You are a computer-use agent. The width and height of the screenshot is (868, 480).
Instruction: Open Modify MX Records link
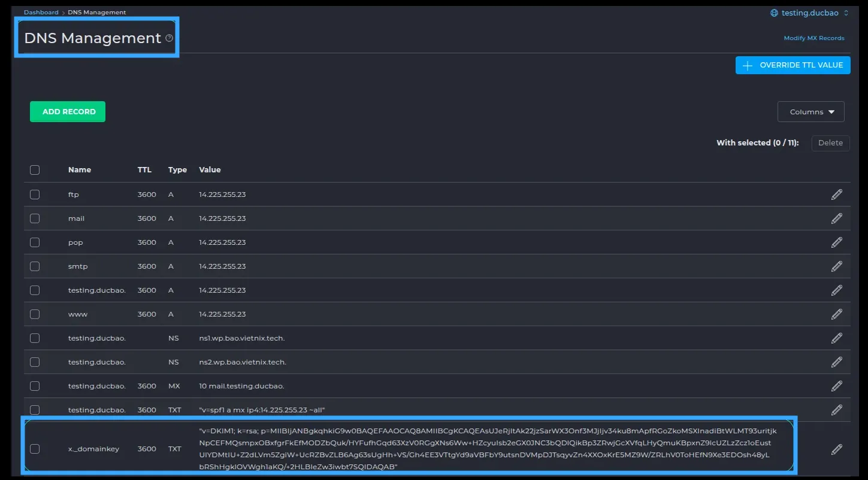pos(813,38)
